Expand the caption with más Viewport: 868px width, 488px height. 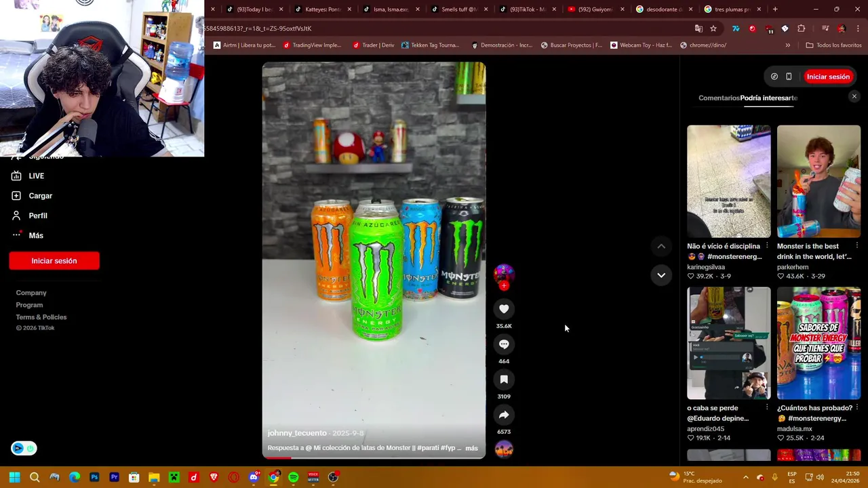(x=471, y=448)
